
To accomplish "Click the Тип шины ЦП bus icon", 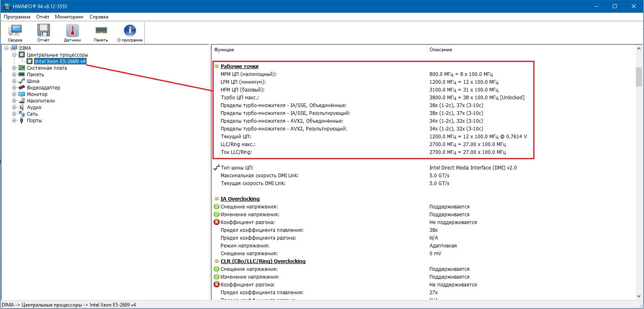I will pos(217,167).
